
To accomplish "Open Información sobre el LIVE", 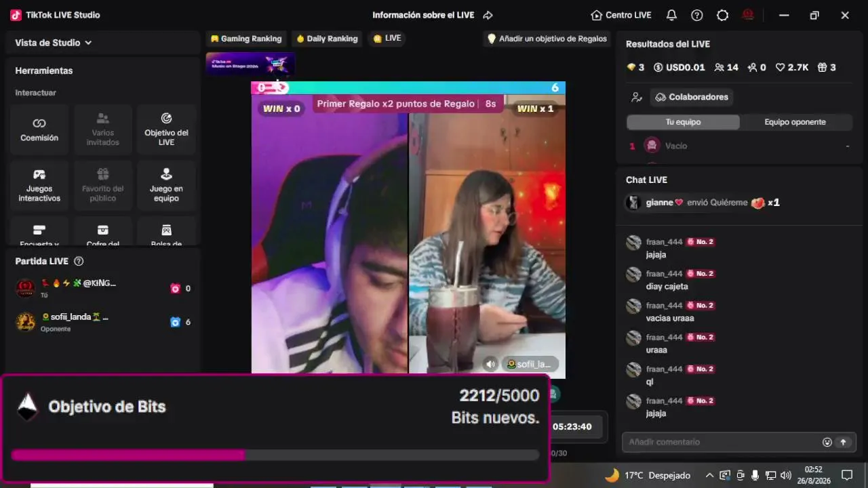I will [x=423, y=15].
